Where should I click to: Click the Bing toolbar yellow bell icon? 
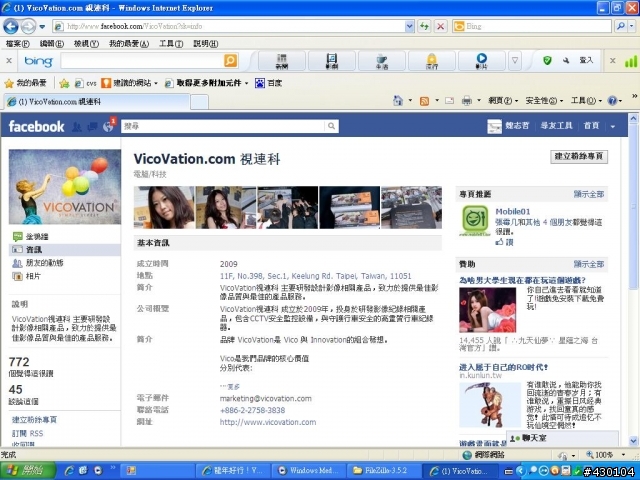pyautogui.click(x=432, y=61)
